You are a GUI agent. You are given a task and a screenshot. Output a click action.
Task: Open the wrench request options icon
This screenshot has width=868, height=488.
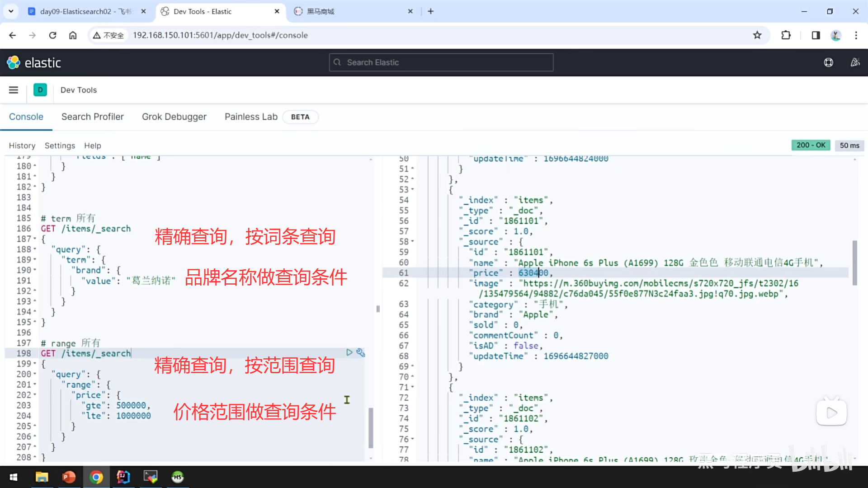(360, 352)
